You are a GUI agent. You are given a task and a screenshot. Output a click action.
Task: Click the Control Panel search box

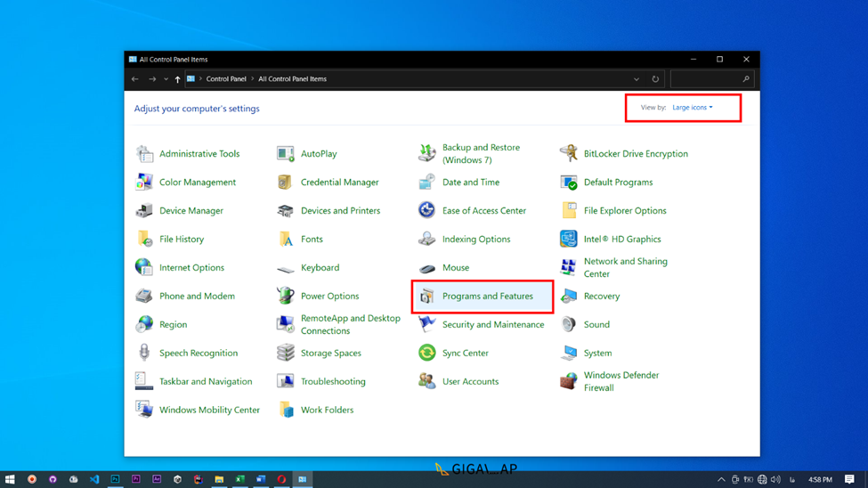[712, 79]
